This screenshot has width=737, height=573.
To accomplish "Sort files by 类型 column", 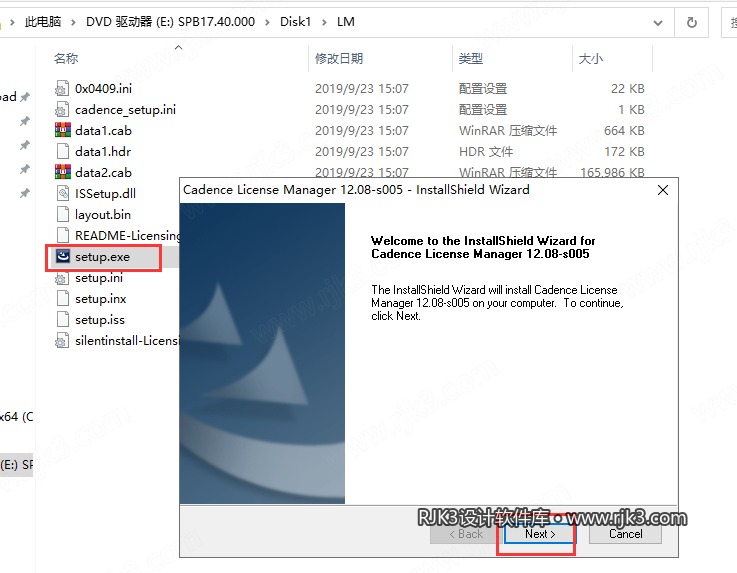I will pos(470,58).
